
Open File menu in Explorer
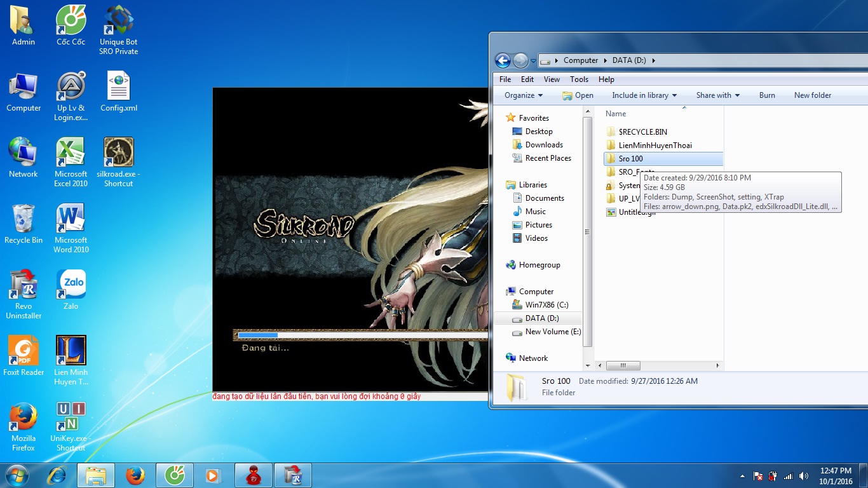coord(505,79)
